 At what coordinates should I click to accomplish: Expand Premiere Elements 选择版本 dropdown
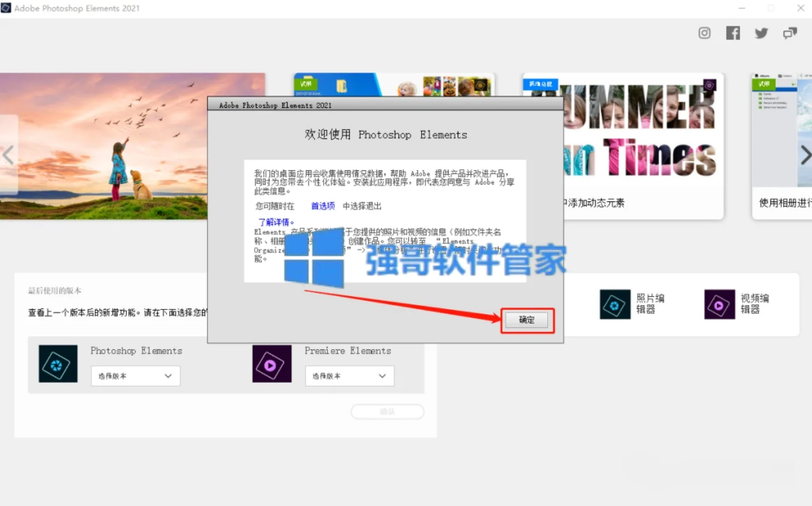349,376
